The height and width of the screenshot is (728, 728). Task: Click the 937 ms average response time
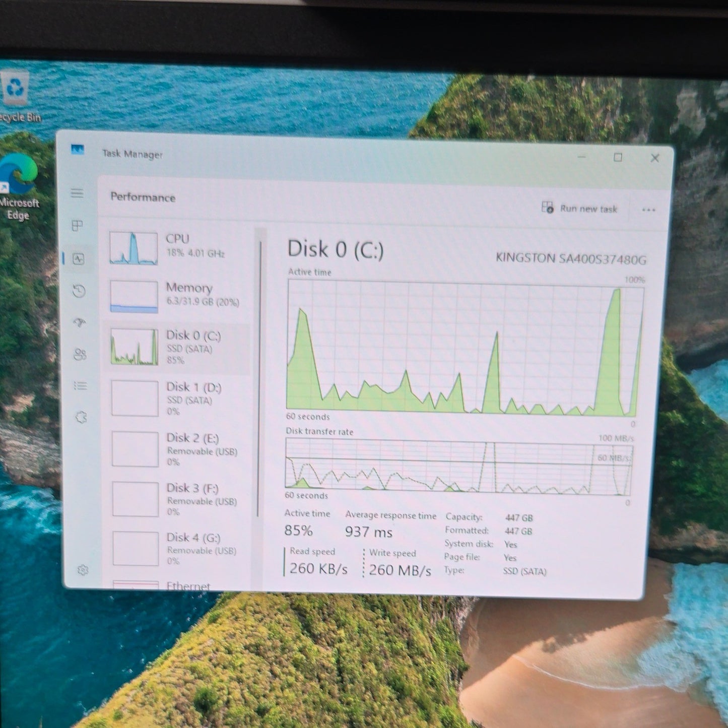point(369,532)
